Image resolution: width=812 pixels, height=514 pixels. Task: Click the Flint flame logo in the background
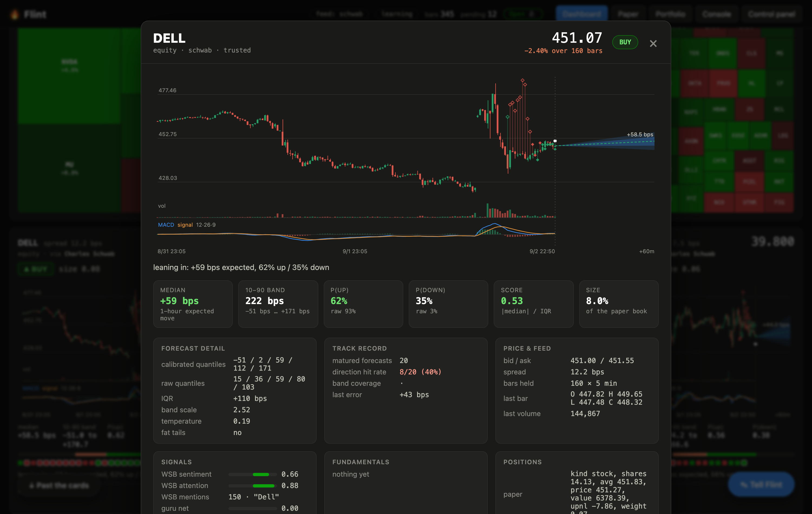click(14, 14)
